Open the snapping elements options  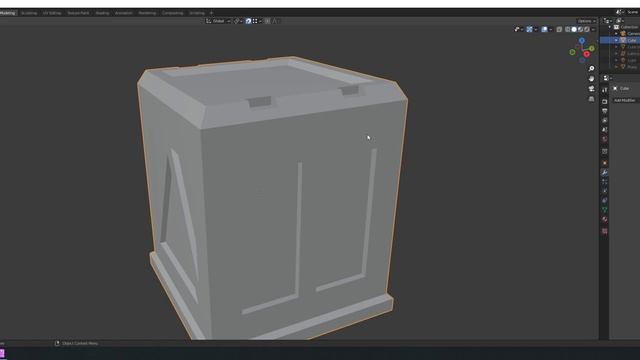(x=257, y=21)
